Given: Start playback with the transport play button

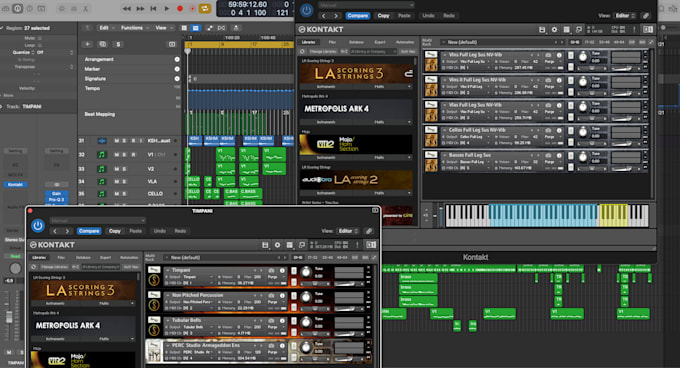Looking at the screenshot, I should click(167, 8).
